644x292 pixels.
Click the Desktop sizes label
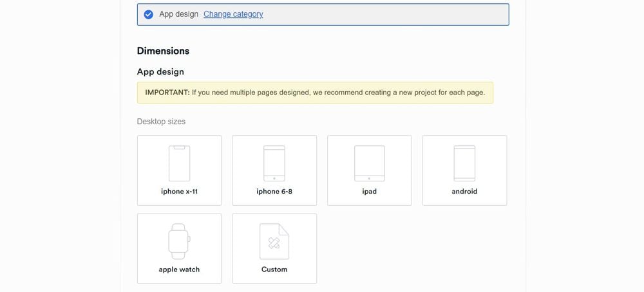[x=161, y=122]
